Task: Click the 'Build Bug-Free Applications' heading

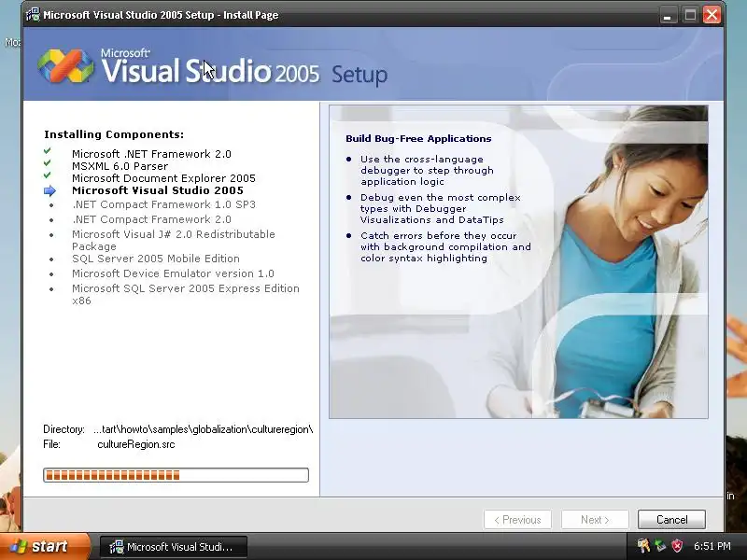Action: [418, 138]
